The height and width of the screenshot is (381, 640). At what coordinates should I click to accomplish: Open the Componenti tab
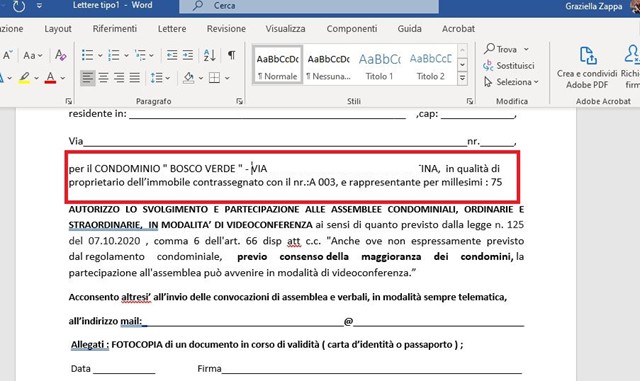tap(352, 29)
